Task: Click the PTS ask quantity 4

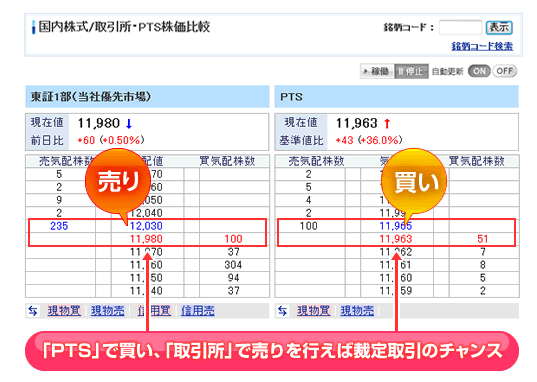Action: pyautogui.click(x=309, y=200)
